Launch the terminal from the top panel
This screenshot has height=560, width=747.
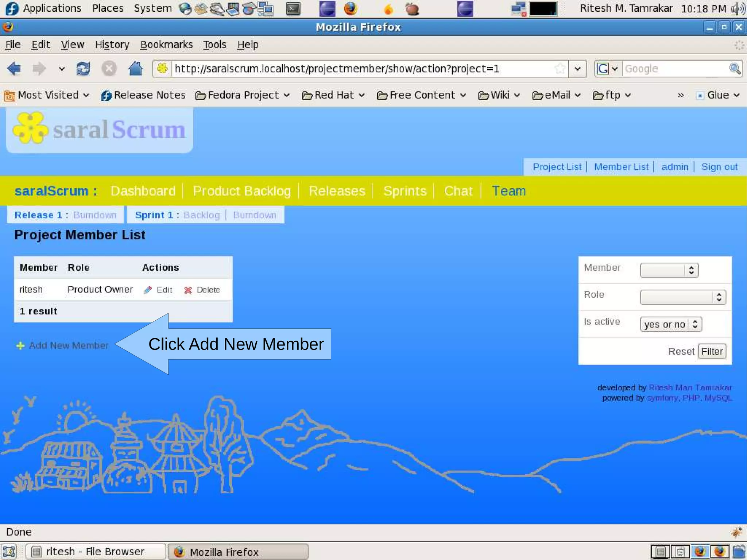pos(293,9)
